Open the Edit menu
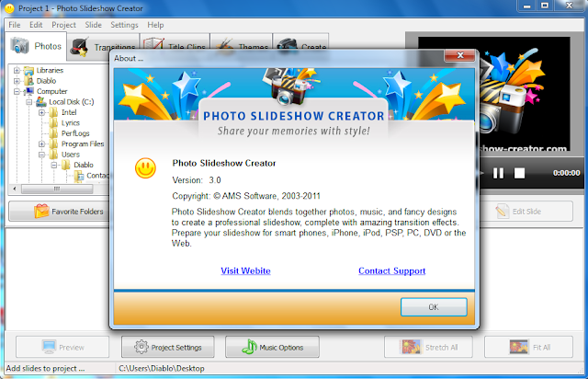The image size is (588, 379). (x=36, y=25)
